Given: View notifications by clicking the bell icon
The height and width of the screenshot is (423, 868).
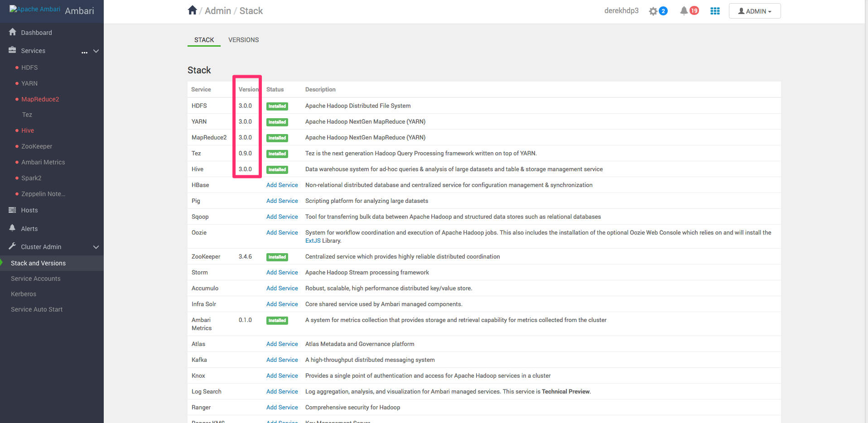Looking at the screenshot, I should coord(684,10).
